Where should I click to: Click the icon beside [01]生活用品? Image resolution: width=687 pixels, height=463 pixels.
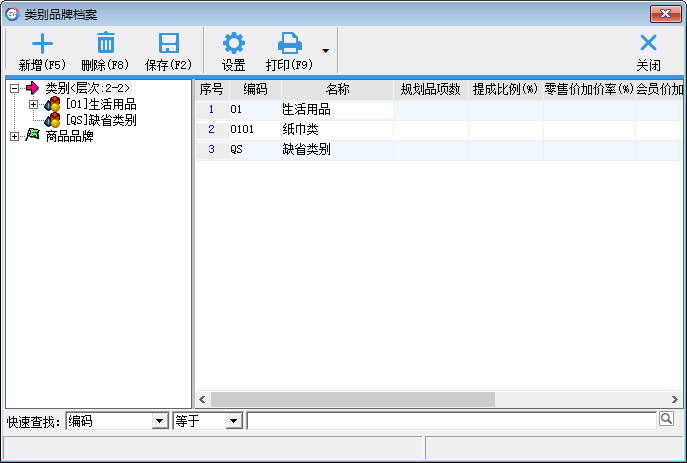(x=52, y=104)
